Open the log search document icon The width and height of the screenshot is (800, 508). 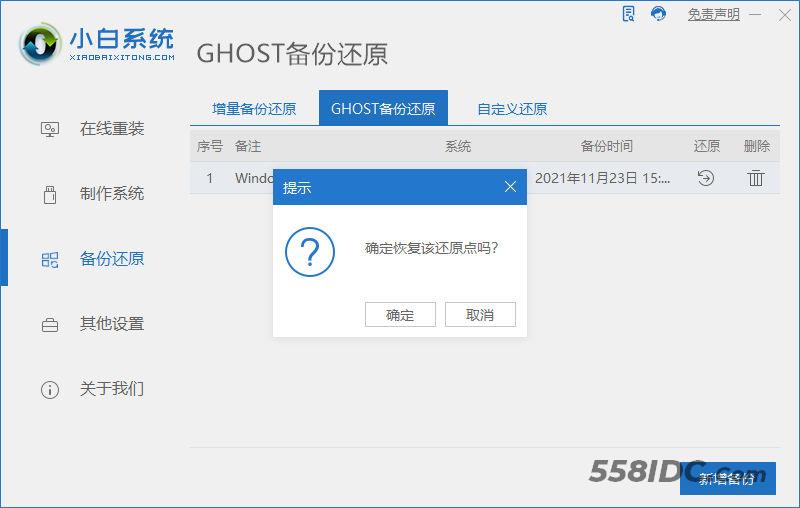(629, 14)
